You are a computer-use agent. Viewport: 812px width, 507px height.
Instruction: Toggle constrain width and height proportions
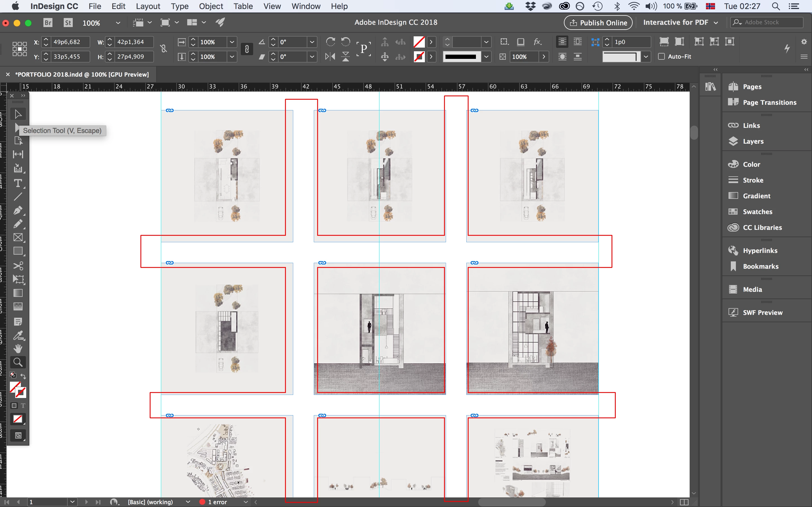(164, 49)
